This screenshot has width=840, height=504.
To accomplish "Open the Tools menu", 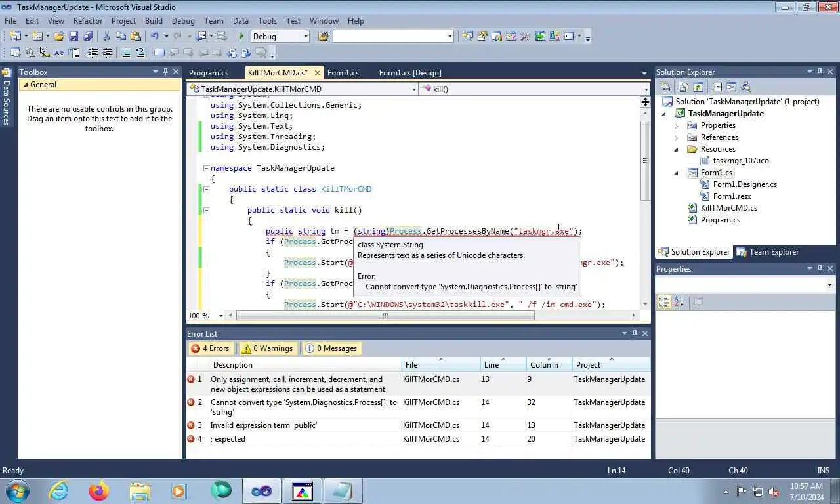I will [x=267, y=21].
